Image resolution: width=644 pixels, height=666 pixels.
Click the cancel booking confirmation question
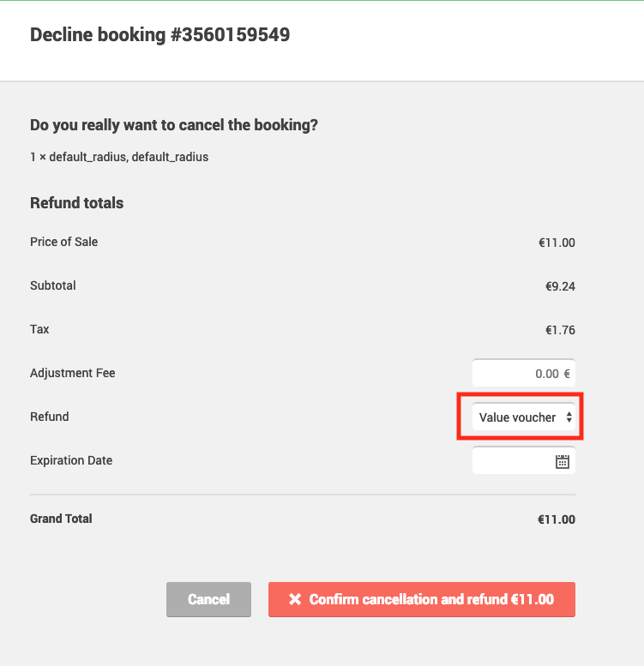tap(174, 125)
